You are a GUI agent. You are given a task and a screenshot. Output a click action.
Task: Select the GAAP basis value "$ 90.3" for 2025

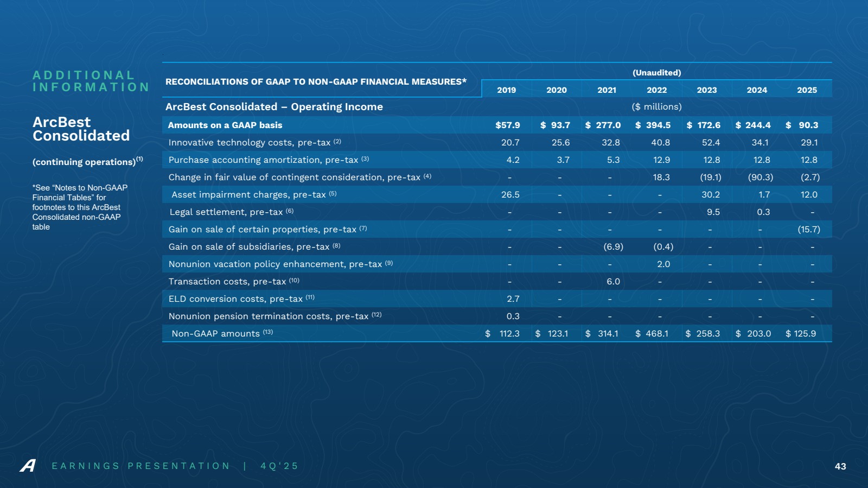click(802, 125)
